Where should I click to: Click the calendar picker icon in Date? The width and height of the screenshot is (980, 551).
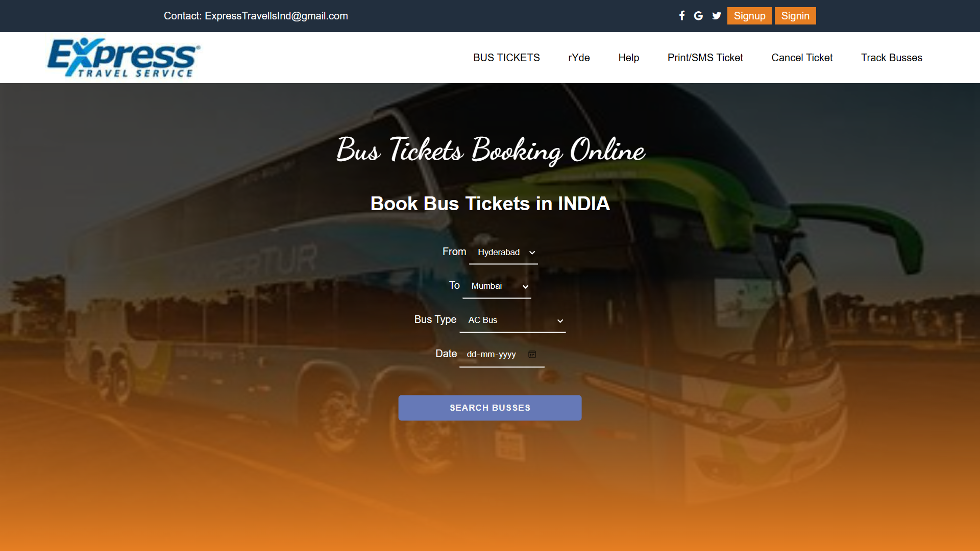(x=532, y=354)
